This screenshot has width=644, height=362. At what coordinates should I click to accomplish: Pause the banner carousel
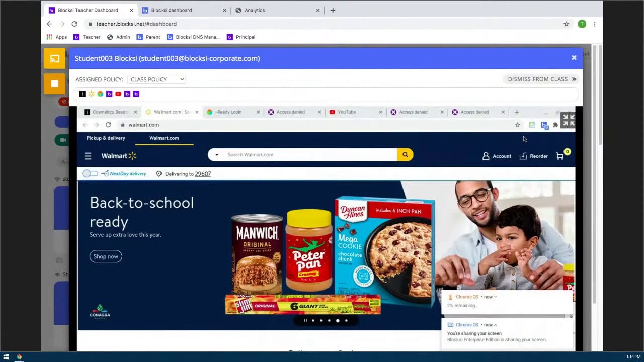pos(305,320)
